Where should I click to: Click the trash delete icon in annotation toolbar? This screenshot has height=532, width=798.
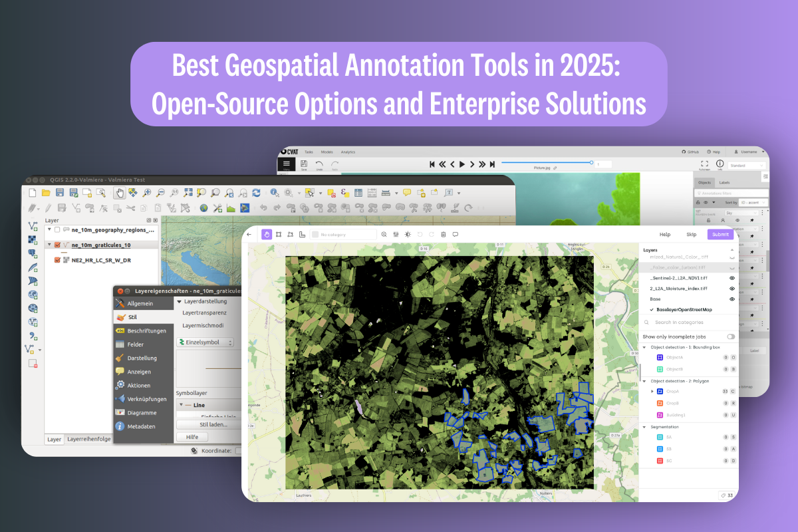pyautogui.click(x=443, y=234)
